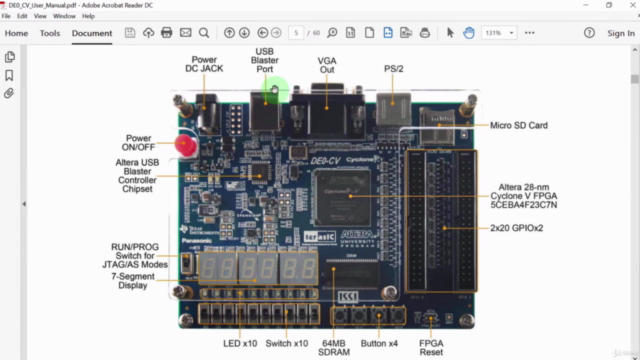Open the View menu
Screen dimensions: 640x360
point(40,16)
